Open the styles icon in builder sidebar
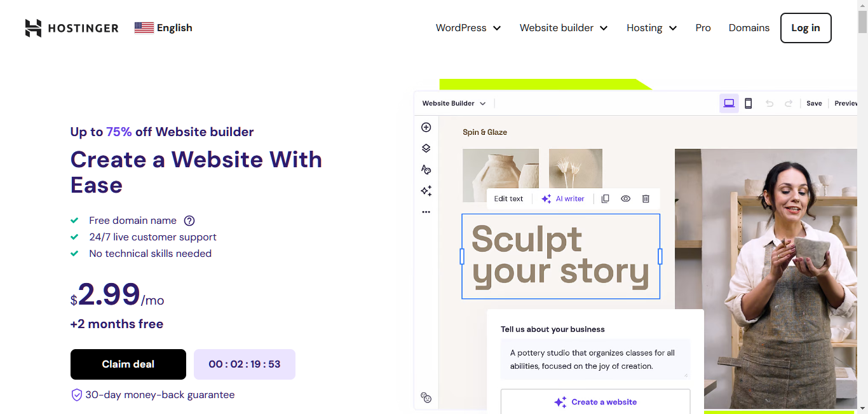Image resolution: width=868 pixels, height=414 pixels. (x=426, y=170)
